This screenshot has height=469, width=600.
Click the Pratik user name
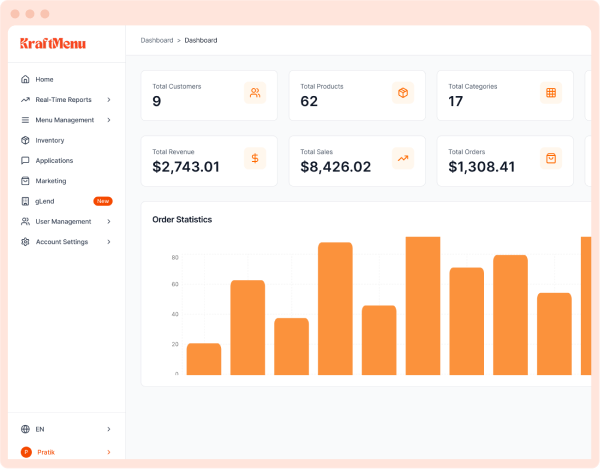coord(46,452)
